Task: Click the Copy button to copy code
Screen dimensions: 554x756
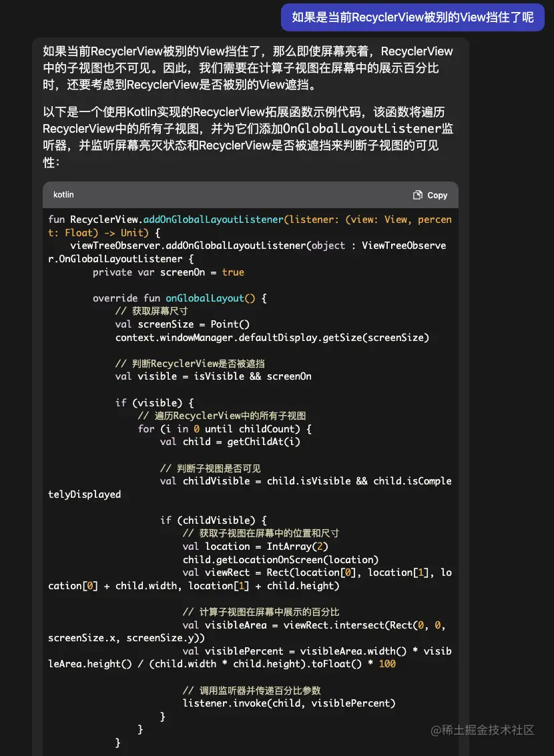Action: 430,195
